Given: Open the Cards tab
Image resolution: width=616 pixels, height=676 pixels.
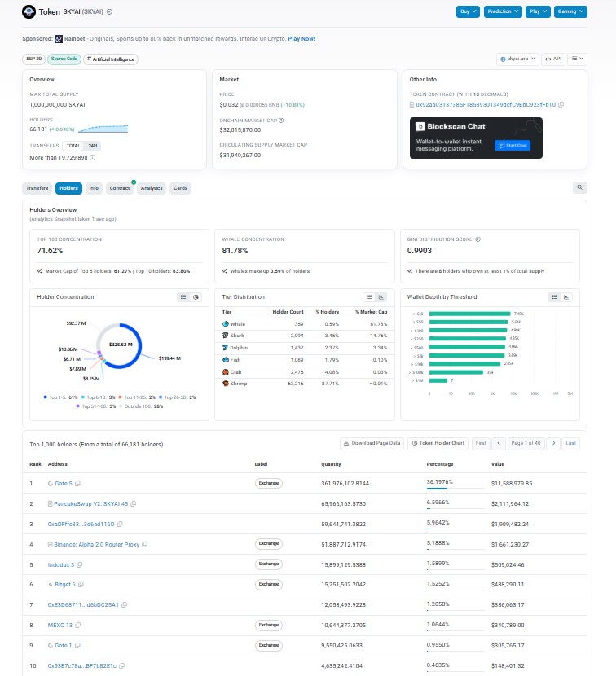Looking at the screenshot, I should click(180, 188).
